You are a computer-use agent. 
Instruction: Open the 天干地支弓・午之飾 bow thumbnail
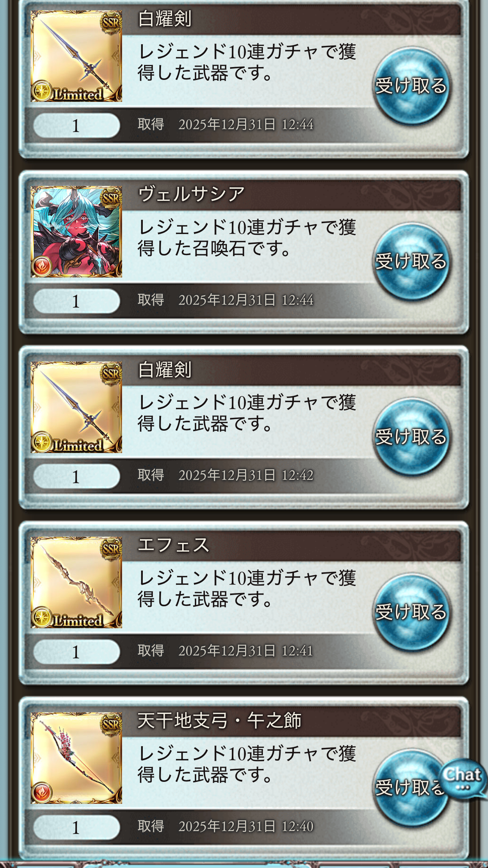pos(77,758)
